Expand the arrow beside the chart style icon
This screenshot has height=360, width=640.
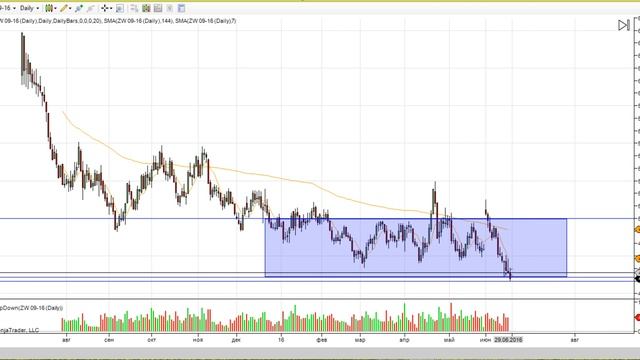tap(55, 8)
